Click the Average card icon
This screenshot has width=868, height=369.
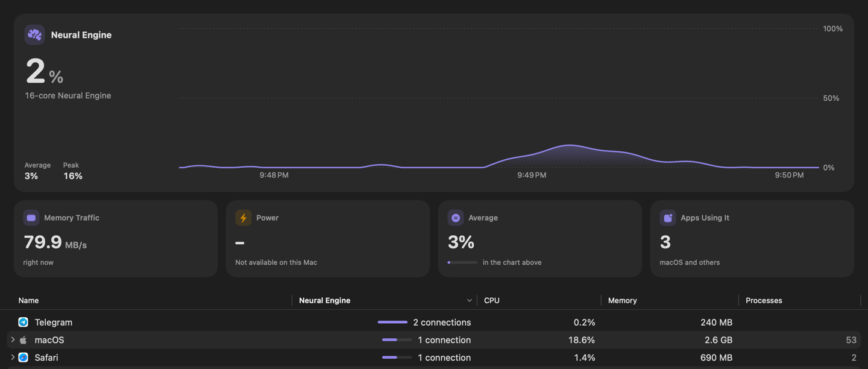(x=456, y=218)
